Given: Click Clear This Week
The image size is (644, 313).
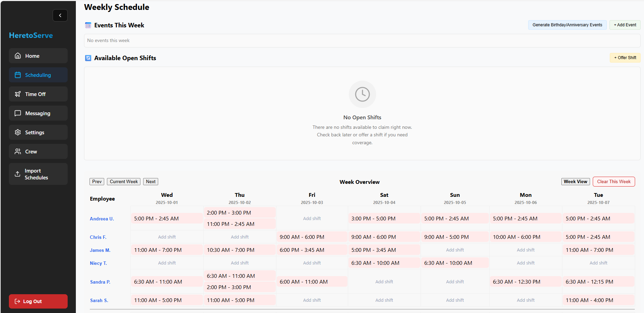Looking at the screenshot, I should [x=614, y=181].
